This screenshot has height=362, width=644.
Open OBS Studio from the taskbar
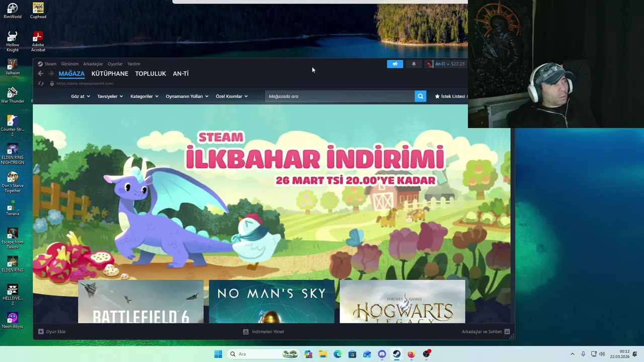[x=426, y=354]
